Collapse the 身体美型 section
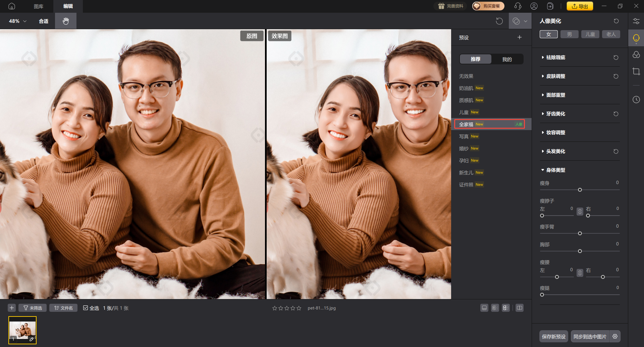This screenshot has height=347, width=644. point(555,170)
